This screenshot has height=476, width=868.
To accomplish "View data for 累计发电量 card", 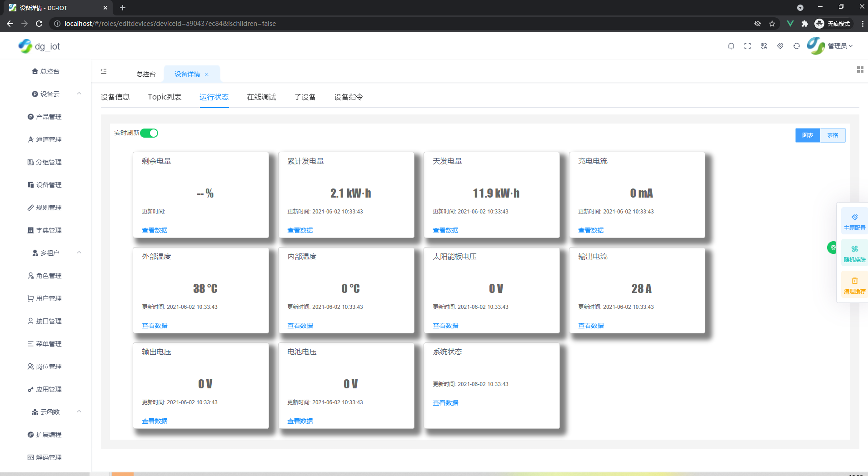I will click(300, 230).
